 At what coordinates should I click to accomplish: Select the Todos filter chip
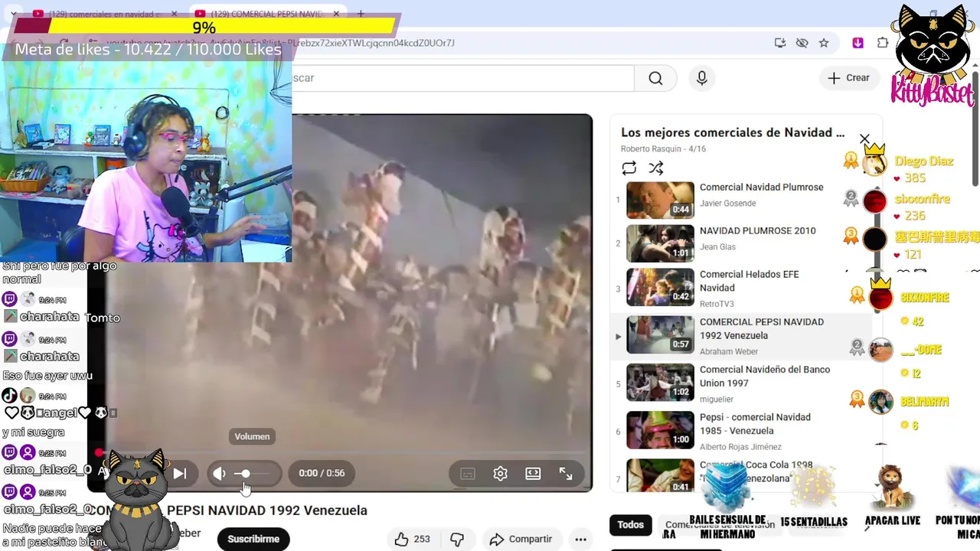pyautogui.click(x=631, y=524)
